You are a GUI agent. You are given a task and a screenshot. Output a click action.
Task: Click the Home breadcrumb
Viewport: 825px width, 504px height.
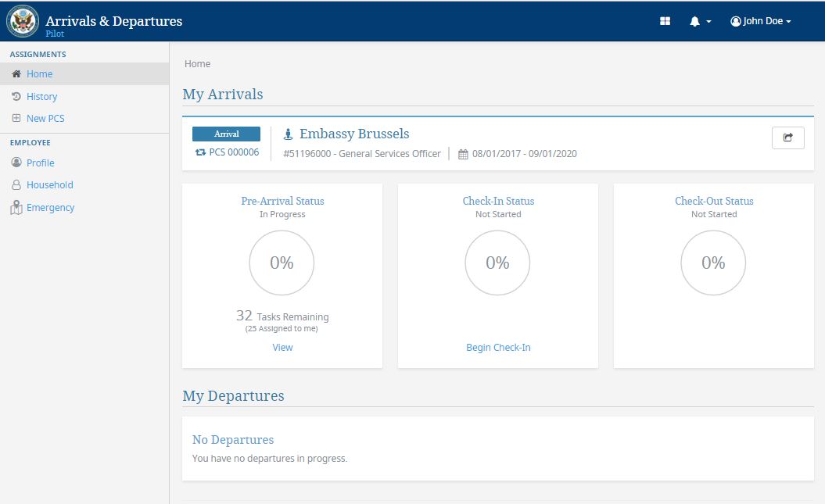[x=197, y=63]
